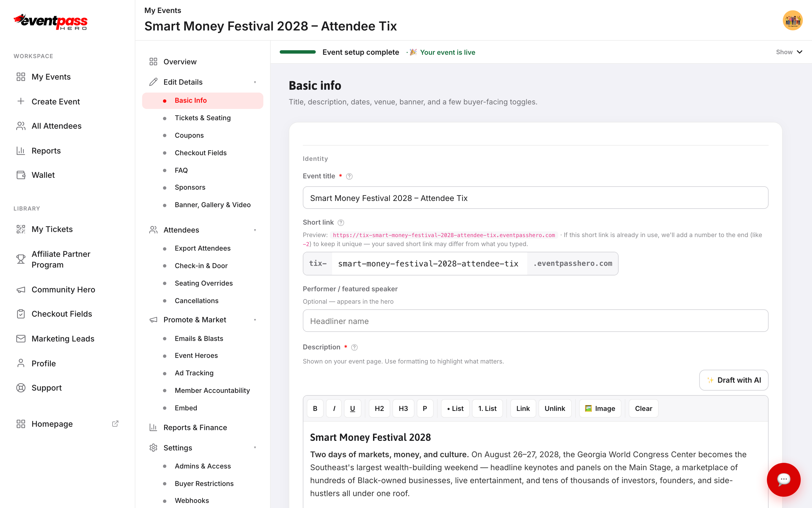The image size is (812, 508).
Task: Expand the Show setup dropdown
Action: [789, 52]
